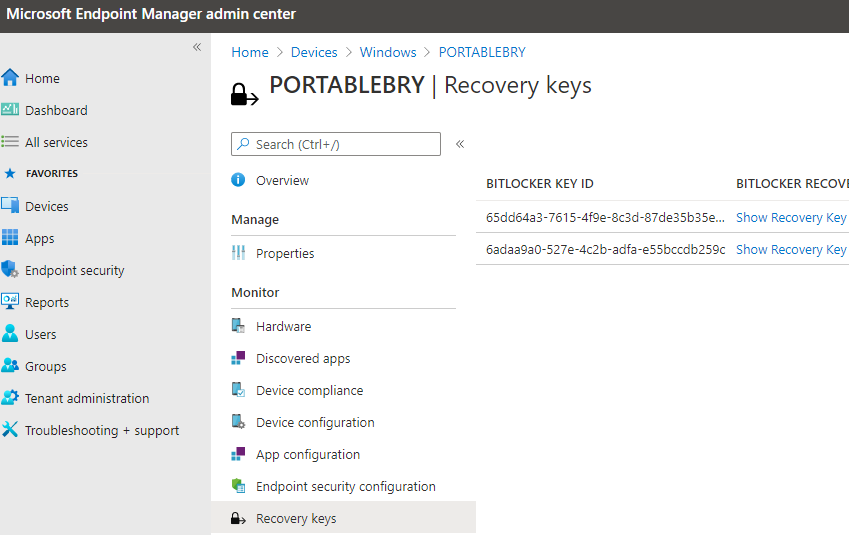The width and height of the screenshot is (849, 535).
Task: Open the Dashboard icon in sidebar
Action: point(11,110)
